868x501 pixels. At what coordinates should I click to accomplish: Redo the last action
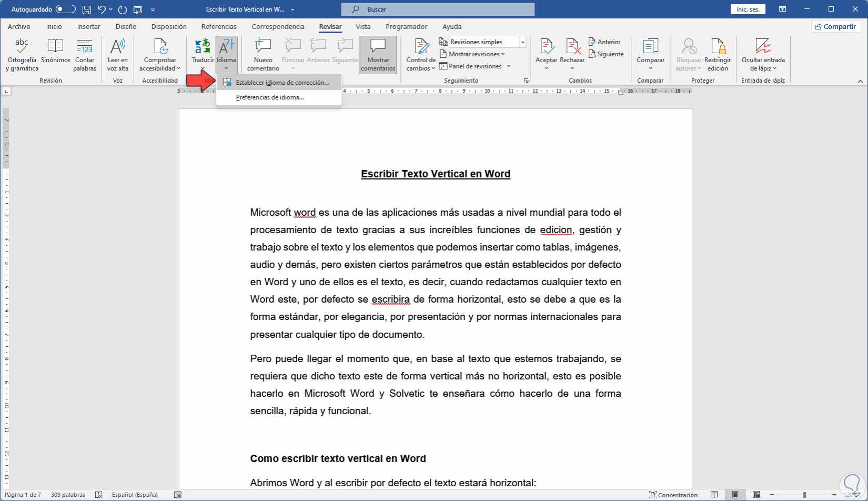pyautogui.click(x=123, y=9)
